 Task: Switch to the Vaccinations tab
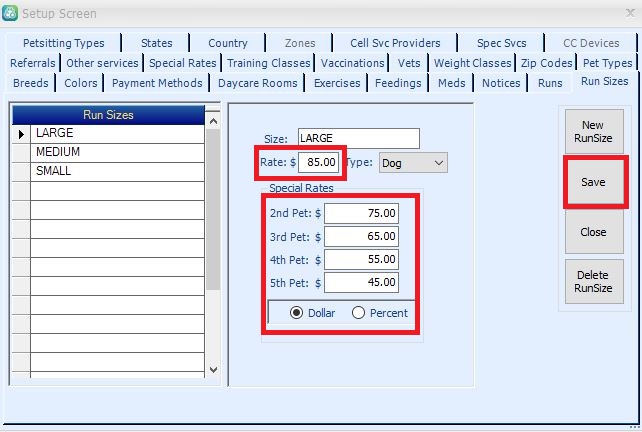tap(352, 63)
